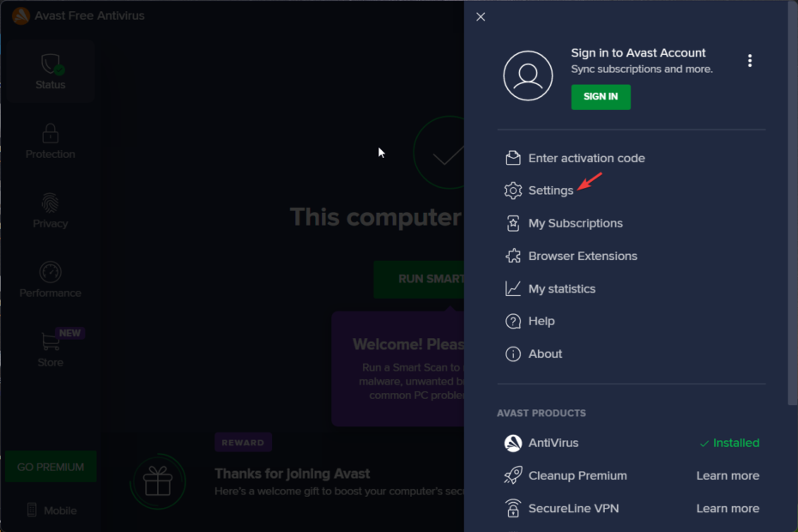Click the NEW badge on Store
Image resolution: width=798 pixels, height=532 pixels.
click(x=70, y=333)
